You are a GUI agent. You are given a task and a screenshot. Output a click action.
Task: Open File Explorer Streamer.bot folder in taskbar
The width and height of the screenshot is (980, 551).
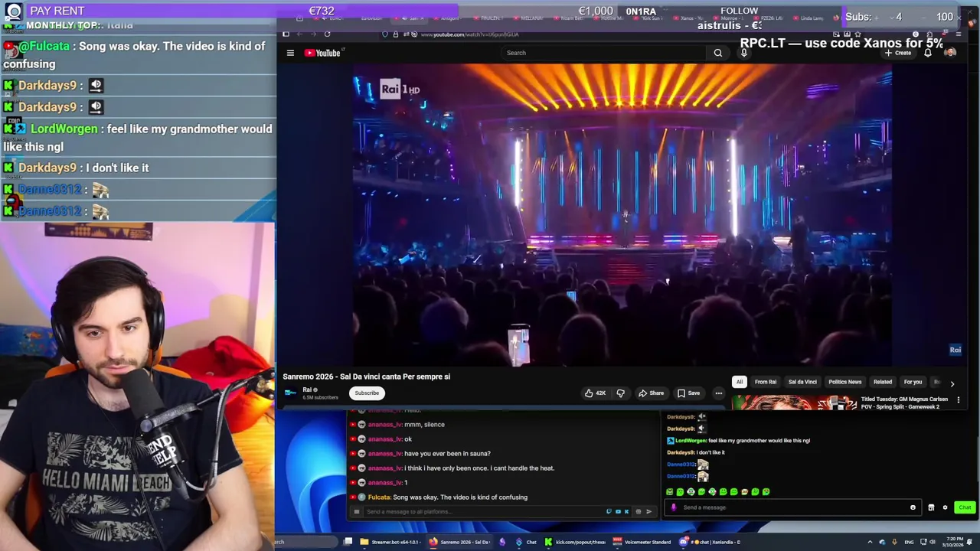pos(390,542)
